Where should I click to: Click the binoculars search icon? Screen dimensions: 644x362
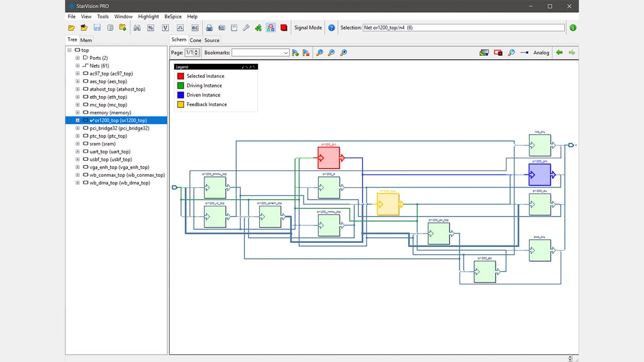(x=137, y=28)
